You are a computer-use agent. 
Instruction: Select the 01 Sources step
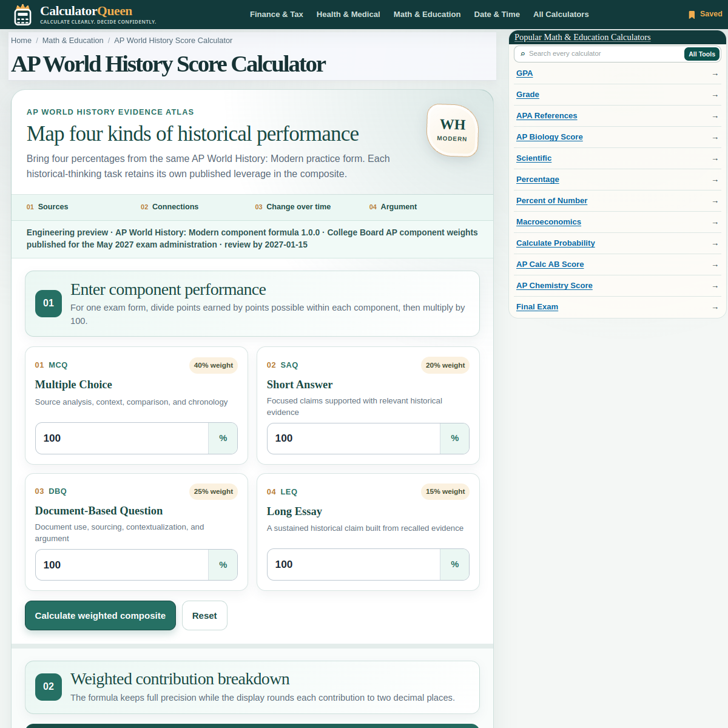[x=47, y=207]
